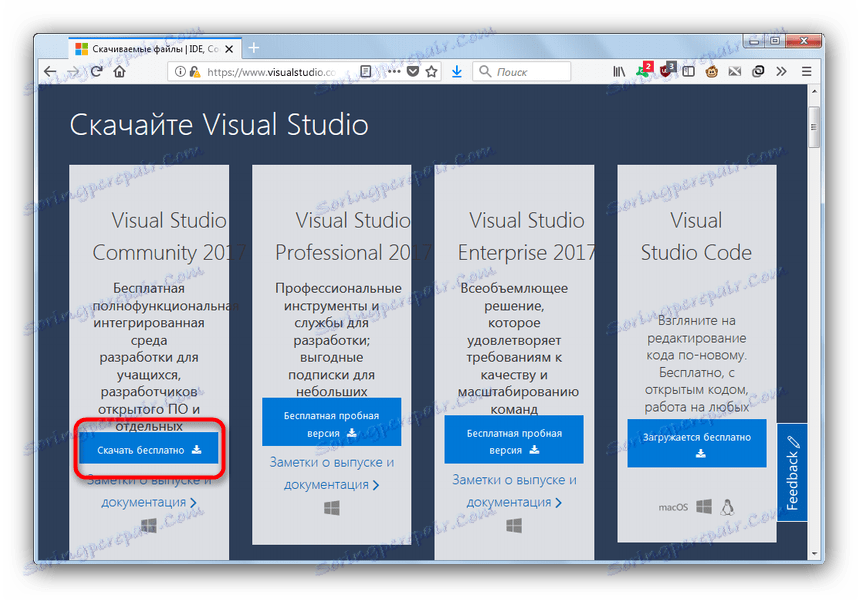Click the monkey-face extension icon

[712, 71]
